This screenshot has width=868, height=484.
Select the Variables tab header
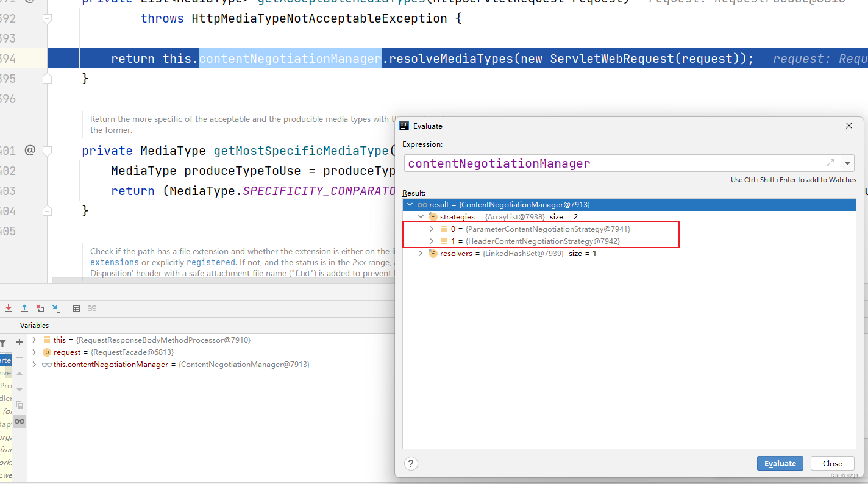click(34, 326)
